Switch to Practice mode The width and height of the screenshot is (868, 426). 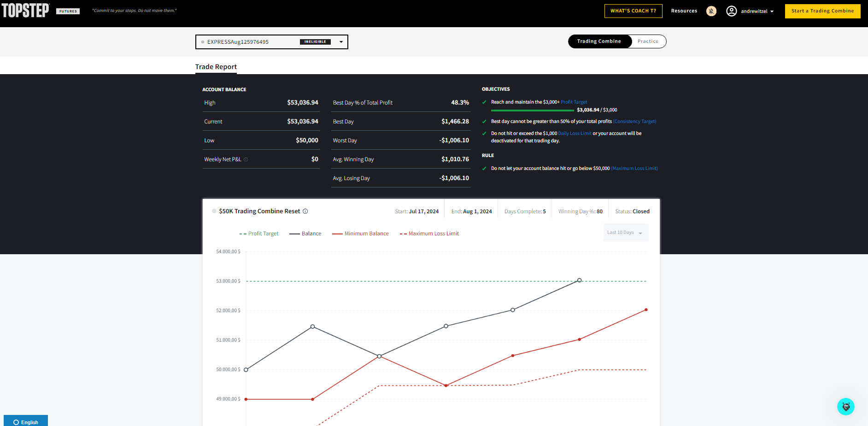pyautogui.click(x=648, y=41)
